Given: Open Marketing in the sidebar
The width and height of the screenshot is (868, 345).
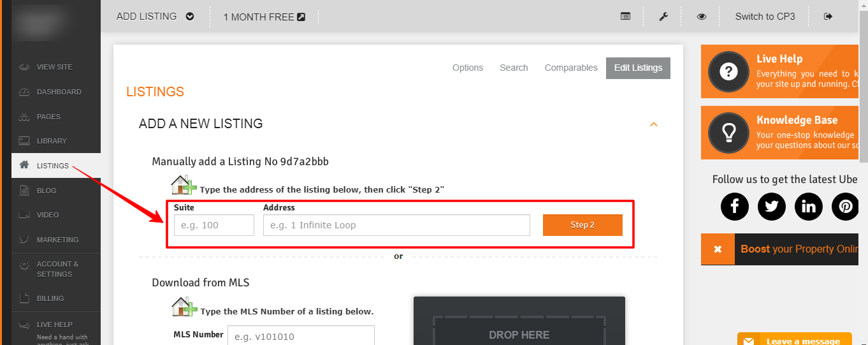Looking at the screenshot, I should point(56,240).
